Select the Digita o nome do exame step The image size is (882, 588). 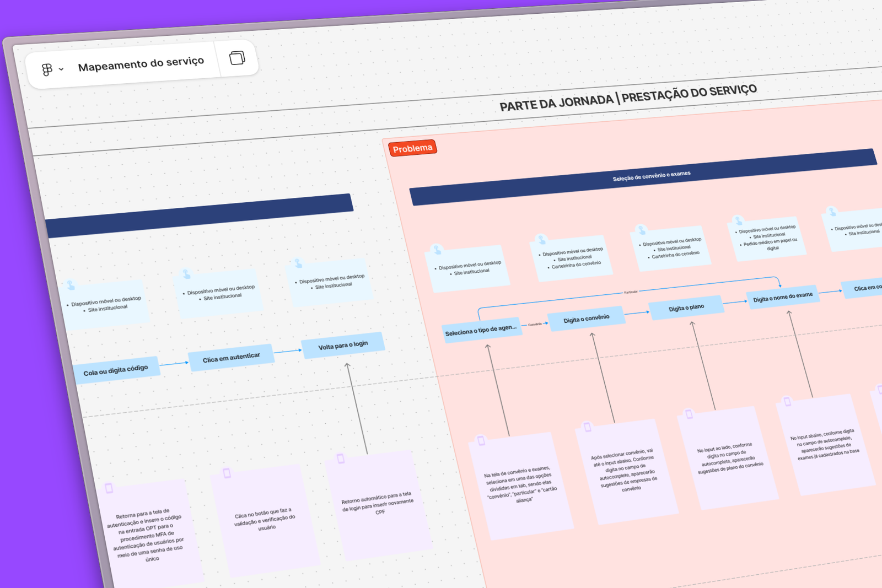[782, 297]
